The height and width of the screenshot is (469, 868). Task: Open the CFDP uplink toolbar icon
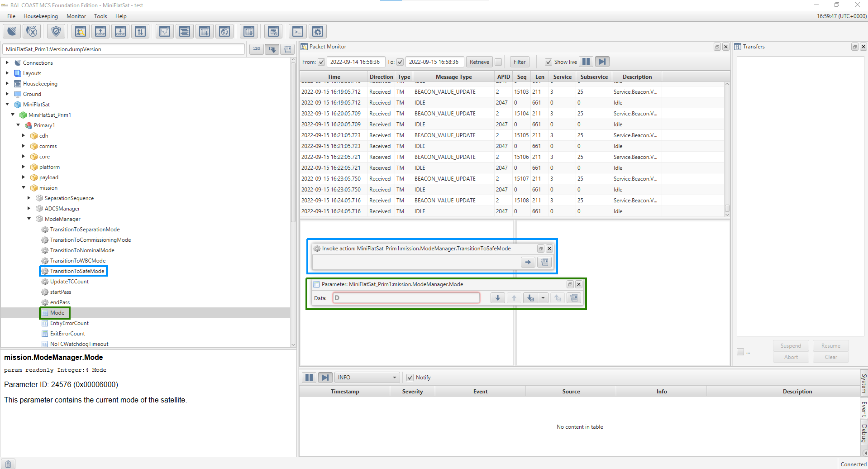coord(100,31)
